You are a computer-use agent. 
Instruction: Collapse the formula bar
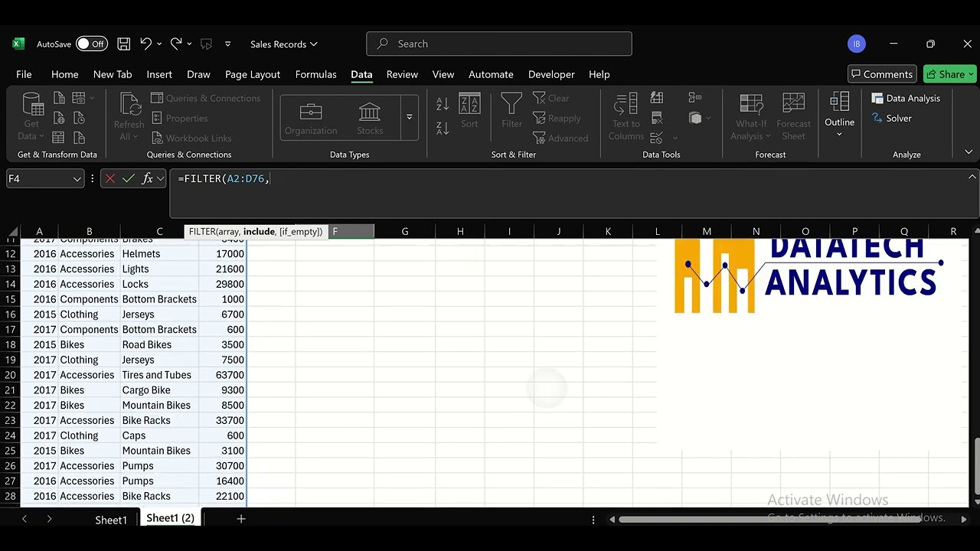[972, 177]
